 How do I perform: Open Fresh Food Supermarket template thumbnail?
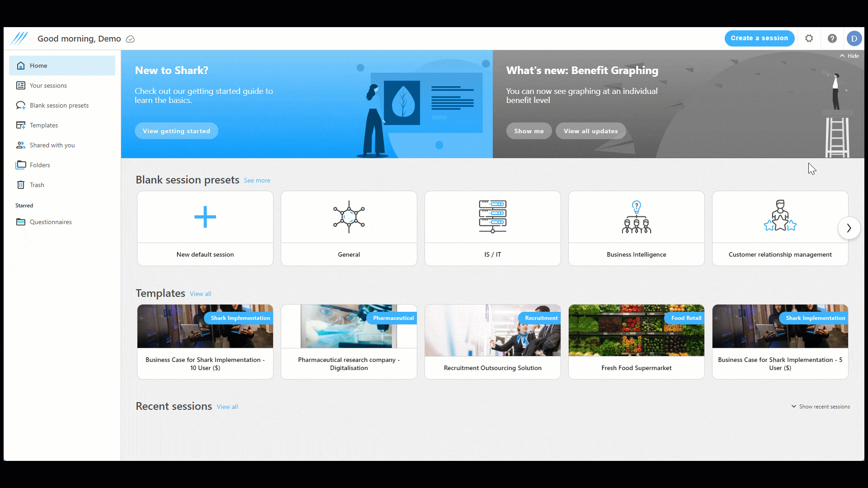637,330
